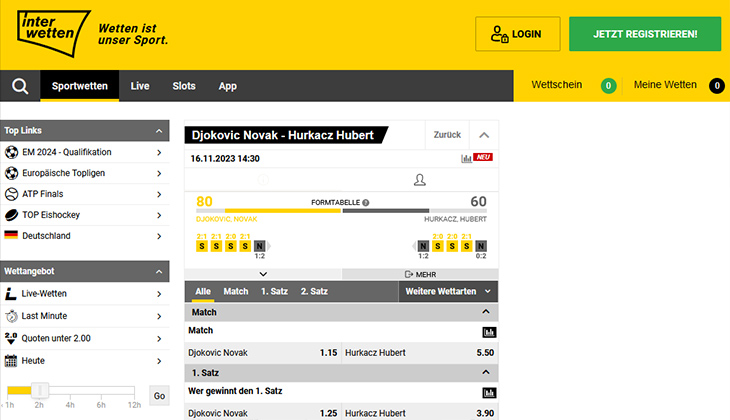Click the black Meine Wetten counter badge
The width and height of the screenshot is (730, 420).
click(x=717, y=86)
